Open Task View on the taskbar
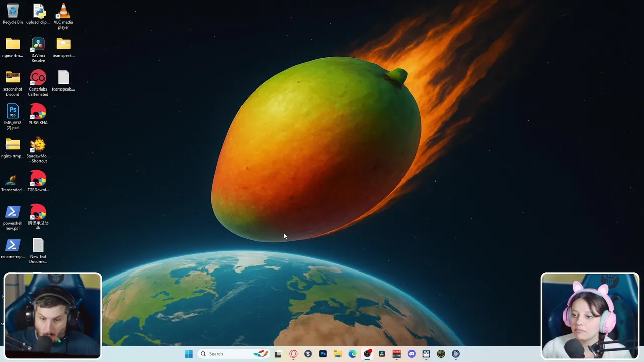Screen dimensions: 644x362 tap(278, 354)
